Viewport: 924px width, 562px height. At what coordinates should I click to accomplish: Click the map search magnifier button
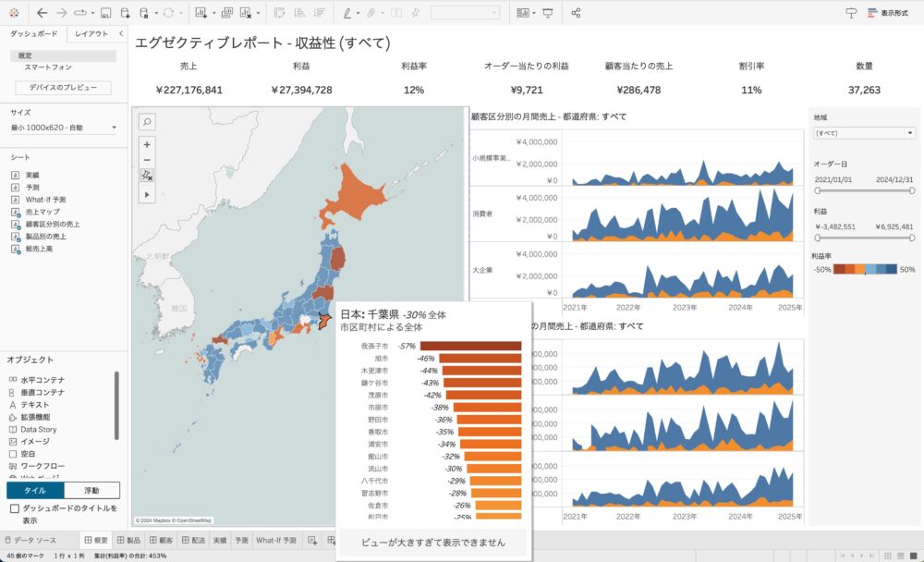(147, 122)
